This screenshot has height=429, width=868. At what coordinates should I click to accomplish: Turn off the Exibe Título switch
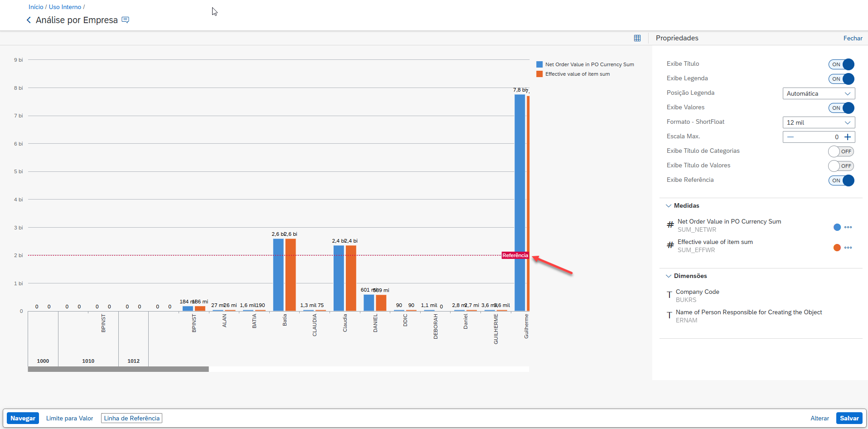click(x=841, y=64)
